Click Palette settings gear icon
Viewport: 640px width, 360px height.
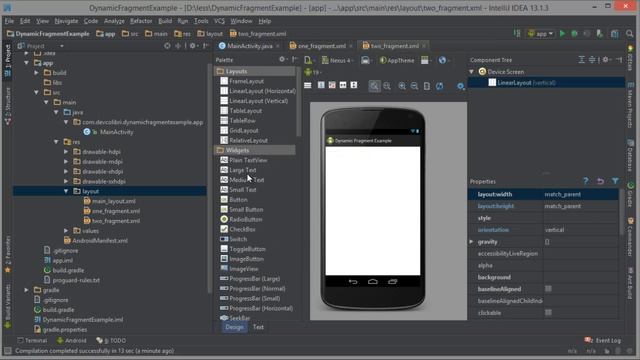tap(282, 60)
